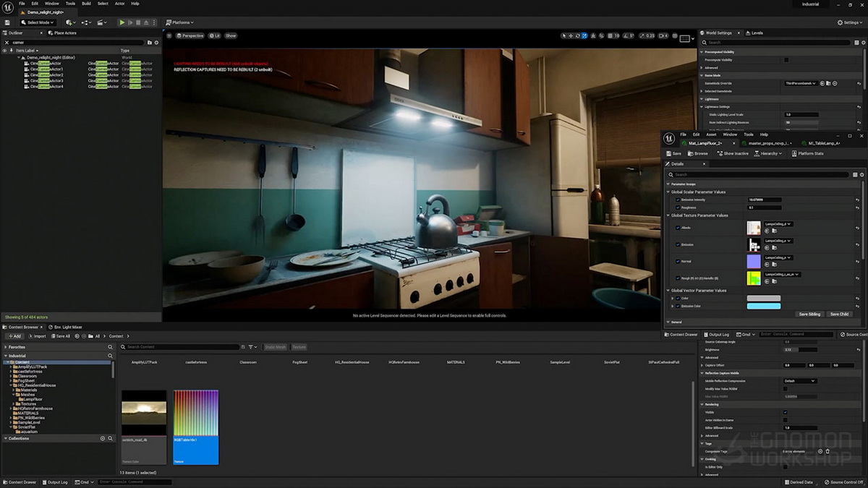Click the Save level disk icon

(x=7, y=22)
